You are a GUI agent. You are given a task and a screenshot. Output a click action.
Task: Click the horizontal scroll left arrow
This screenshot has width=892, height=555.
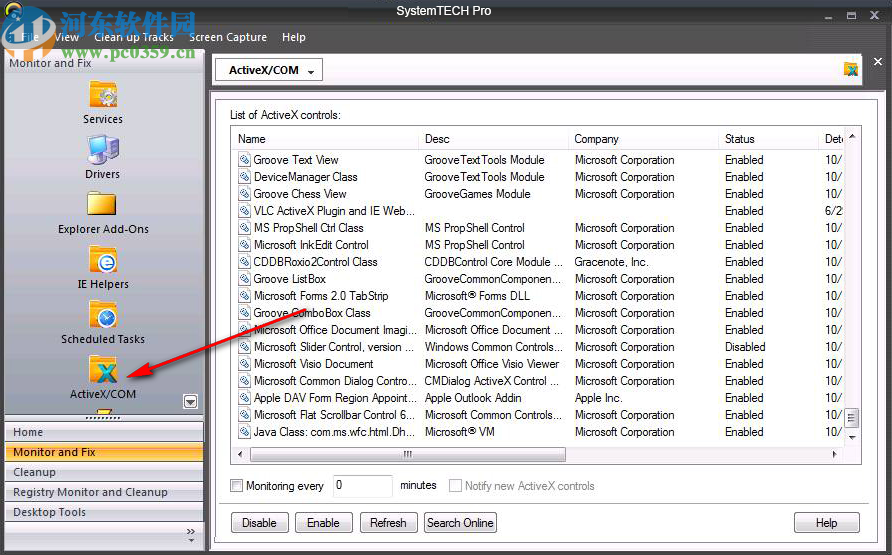click(241, 454)
